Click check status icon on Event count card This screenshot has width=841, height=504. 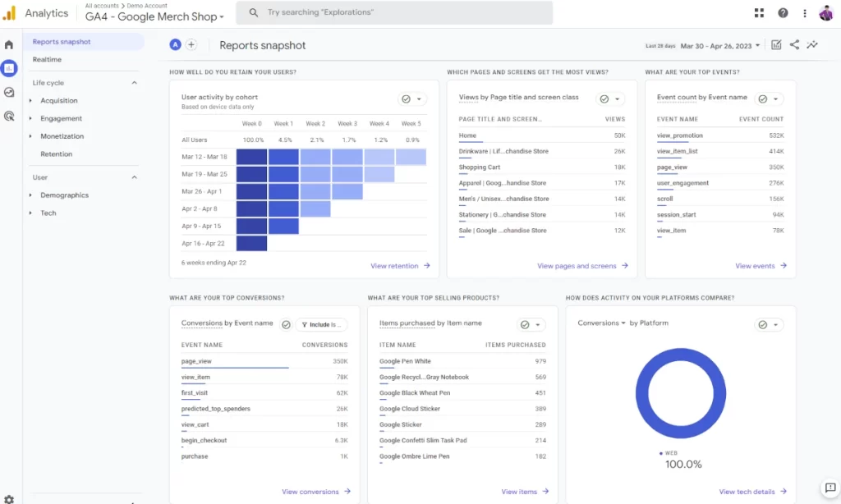point(763,99)
